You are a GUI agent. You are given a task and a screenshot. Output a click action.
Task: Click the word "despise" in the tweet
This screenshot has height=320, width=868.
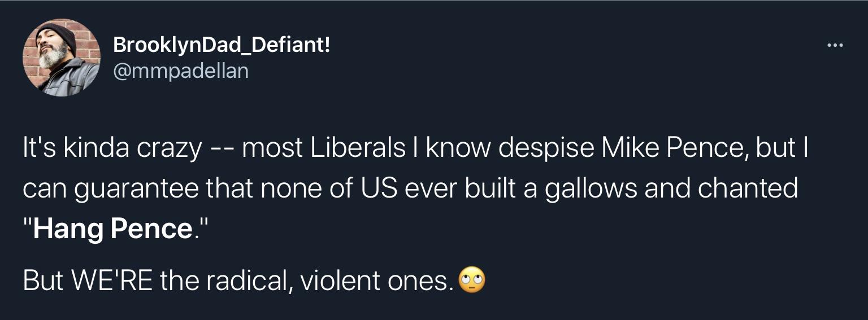(546, 149)
